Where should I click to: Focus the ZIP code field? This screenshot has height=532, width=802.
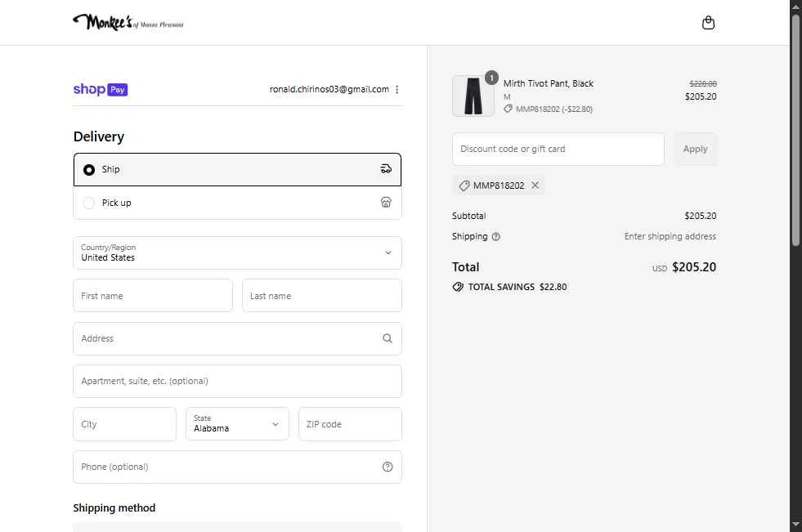tap(351, 424)
